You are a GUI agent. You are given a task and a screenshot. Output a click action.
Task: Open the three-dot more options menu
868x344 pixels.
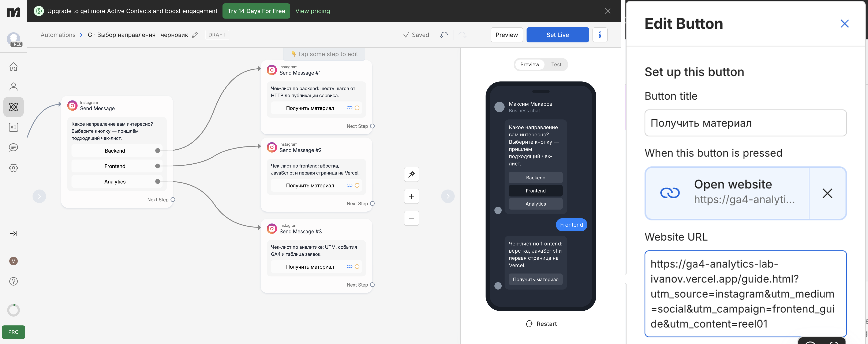[x=600, y=35]
